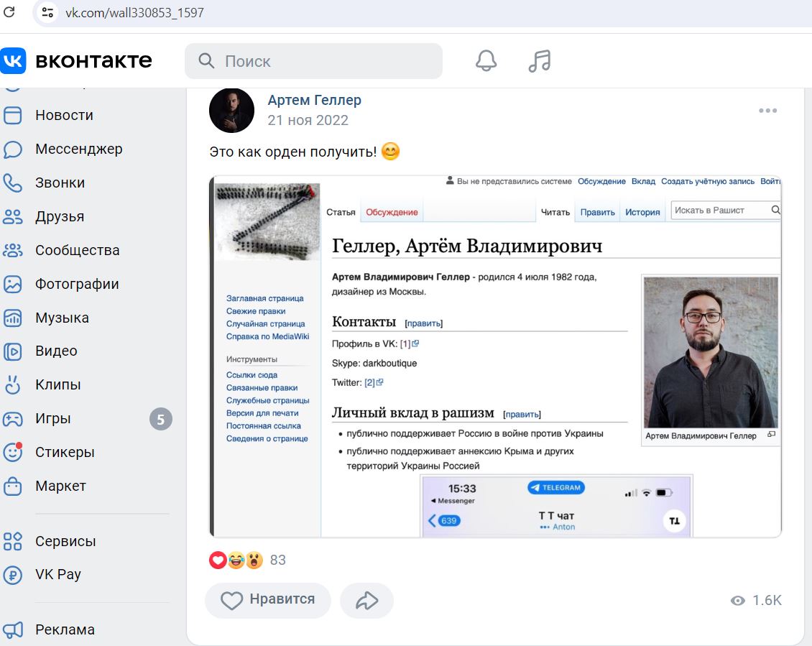
Task: Open the music note icon in header
Action: (540, 60)
